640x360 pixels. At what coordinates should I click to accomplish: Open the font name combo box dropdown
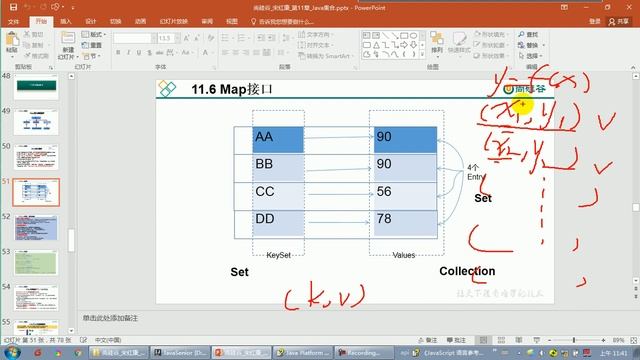(154, 38)
